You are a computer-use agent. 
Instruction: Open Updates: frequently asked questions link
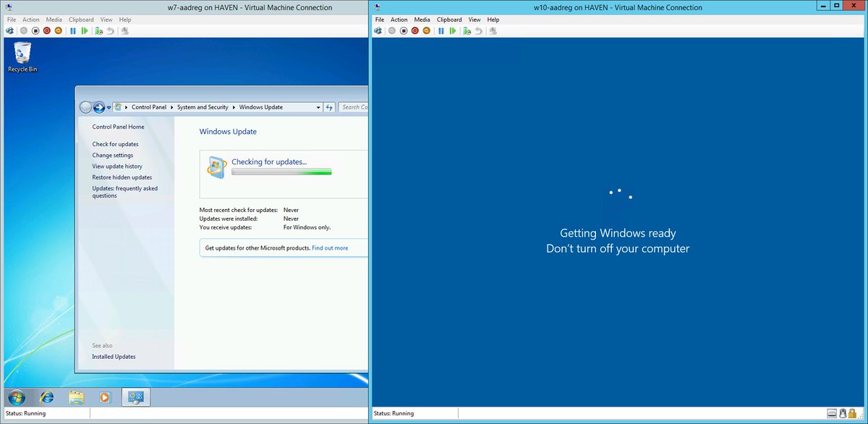coord(124,192)
